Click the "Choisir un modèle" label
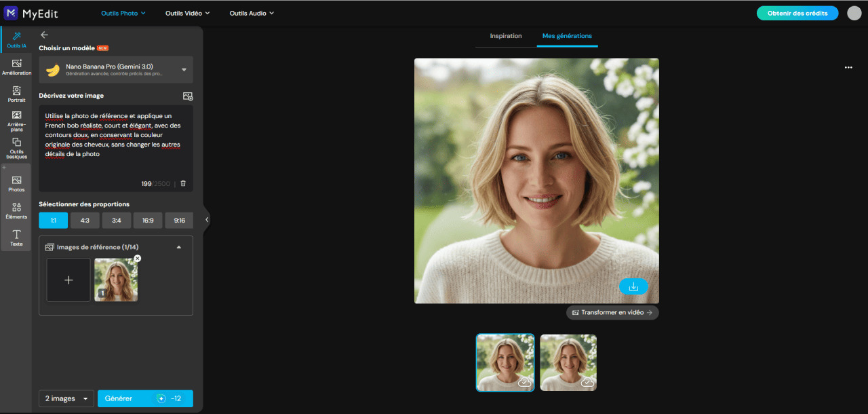 tap(66, 48)
